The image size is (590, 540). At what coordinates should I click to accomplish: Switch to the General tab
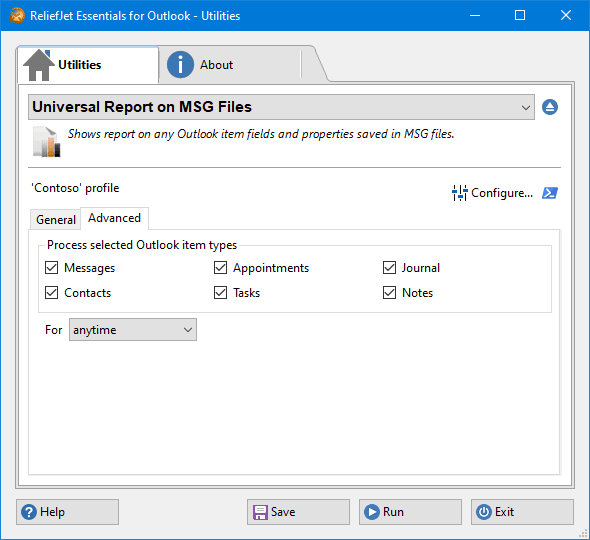pyautogui.click(x=56, y=219)
